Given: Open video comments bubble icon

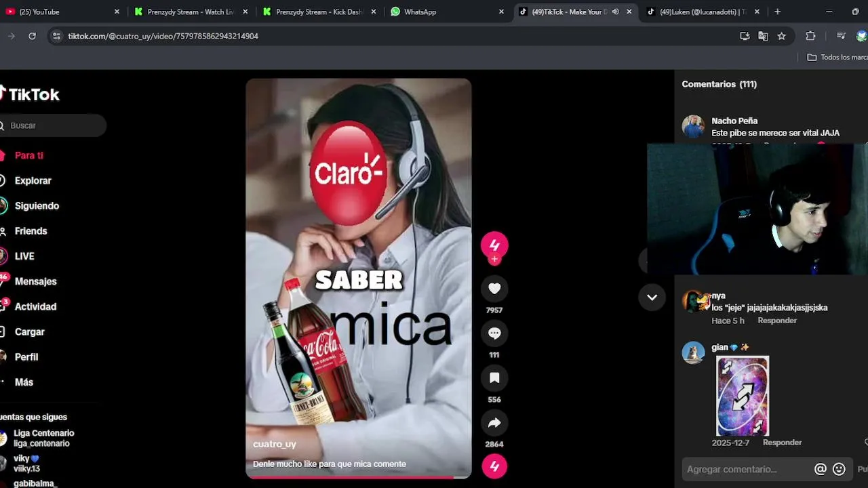Looking at the screenshot, I should tap(494, 333).
